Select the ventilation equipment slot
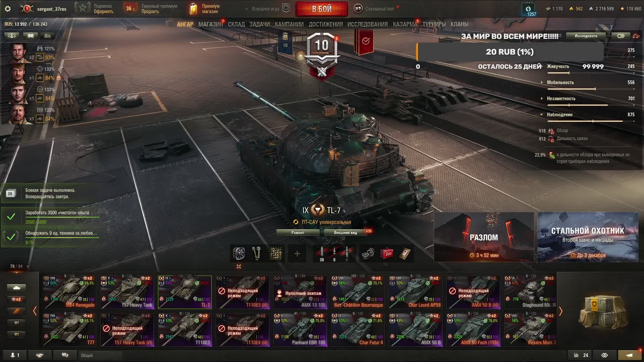 click(x=239, y=254)
